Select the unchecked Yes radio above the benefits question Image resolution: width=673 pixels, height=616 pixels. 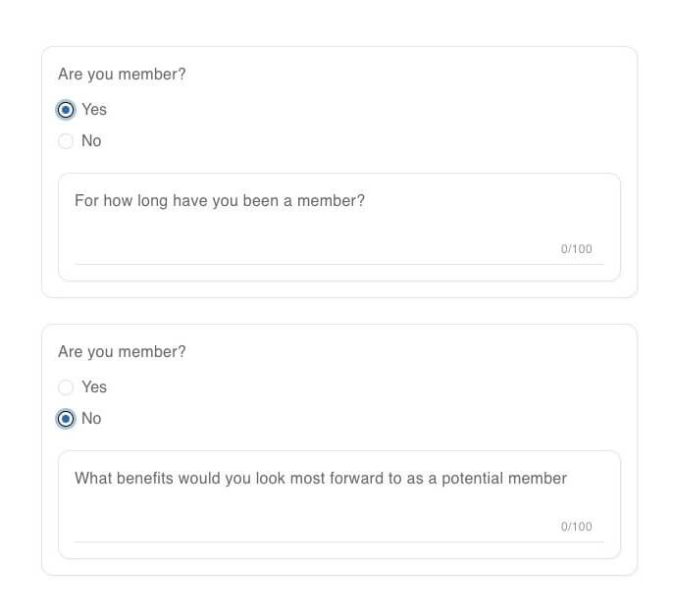[x=66, y=387]
